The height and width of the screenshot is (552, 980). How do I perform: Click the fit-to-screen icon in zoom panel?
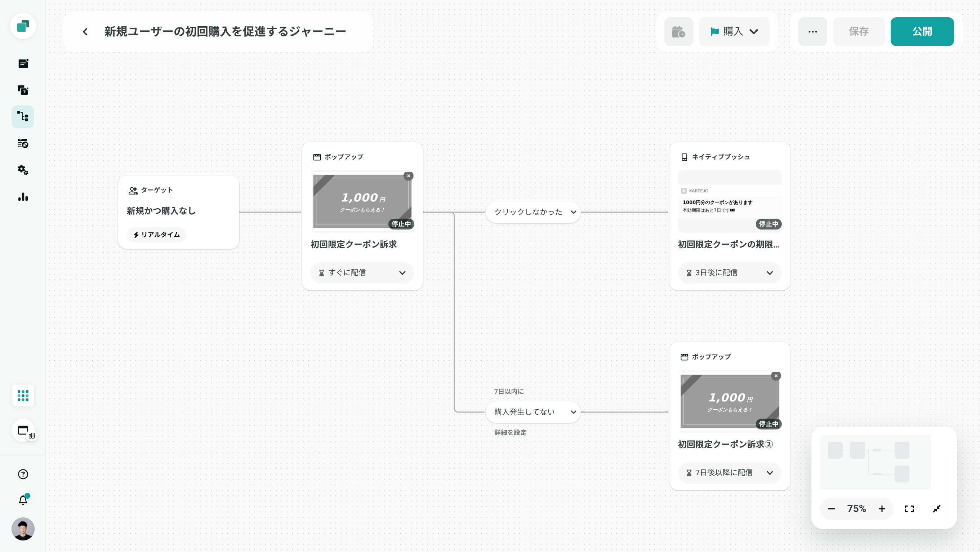click(x=909, y=509)
